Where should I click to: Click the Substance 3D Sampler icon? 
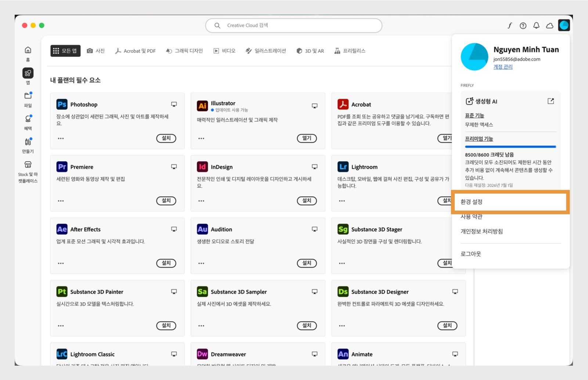(x=202, y=292)
